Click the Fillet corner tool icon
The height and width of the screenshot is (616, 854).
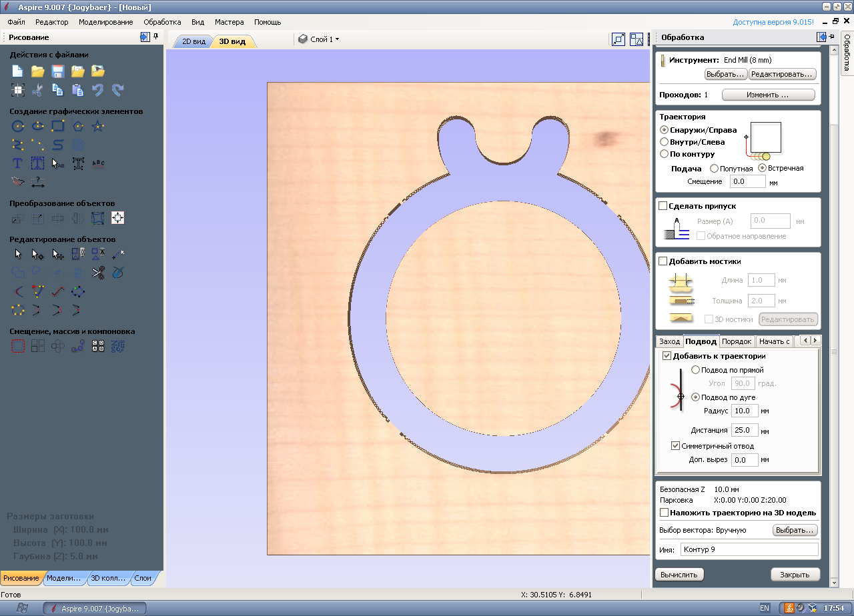tap(18, 291)
